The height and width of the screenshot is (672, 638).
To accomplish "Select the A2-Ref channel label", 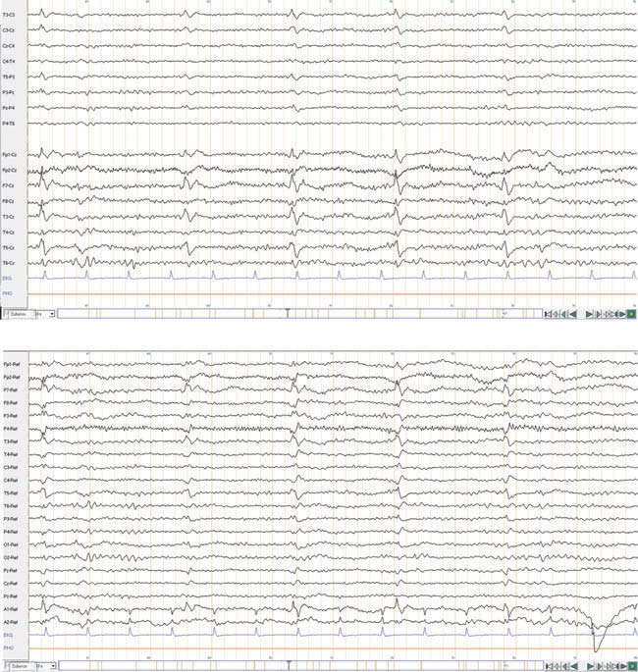I will tap(14, 622).
